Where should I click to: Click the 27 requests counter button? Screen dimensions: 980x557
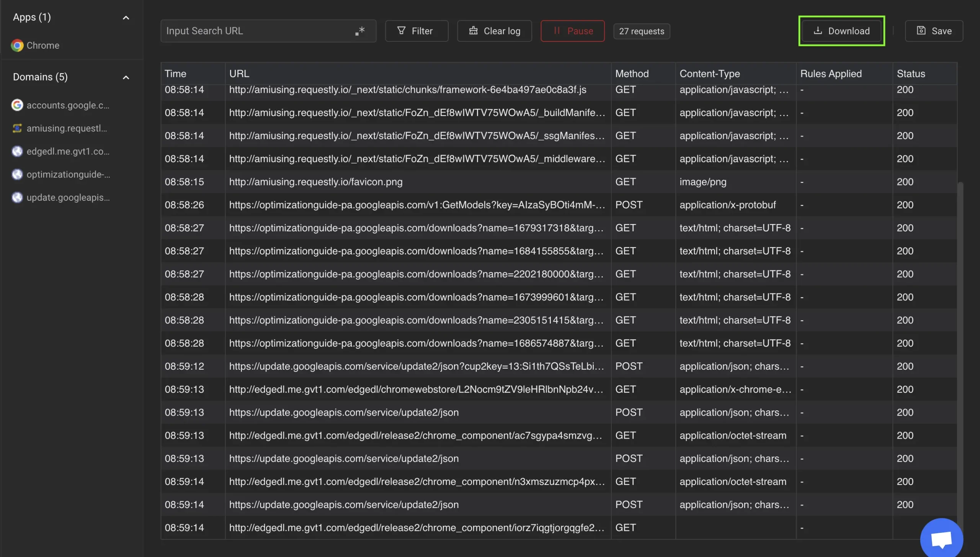[641, 30]
